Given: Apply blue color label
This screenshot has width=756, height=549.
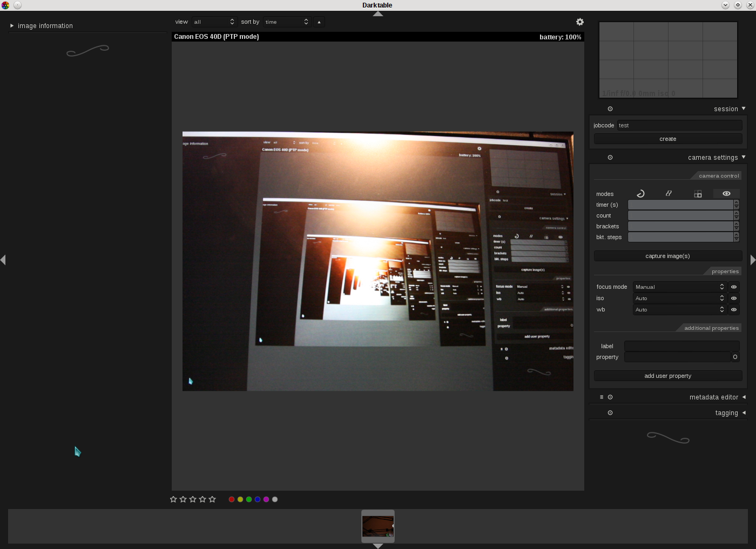Looking at the screenshot, I should point(258,499).
